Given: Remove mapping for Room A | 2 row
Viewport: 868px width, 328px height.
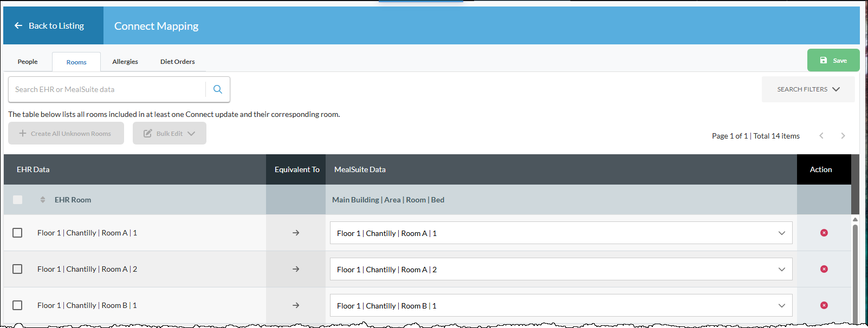Looking at the screenshot, I should click(824, 269).
